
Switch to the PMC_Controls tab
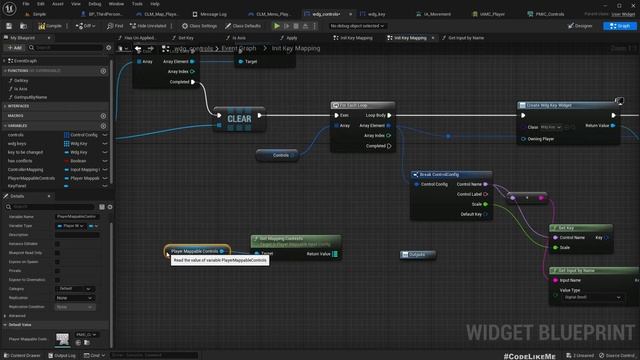546,14
